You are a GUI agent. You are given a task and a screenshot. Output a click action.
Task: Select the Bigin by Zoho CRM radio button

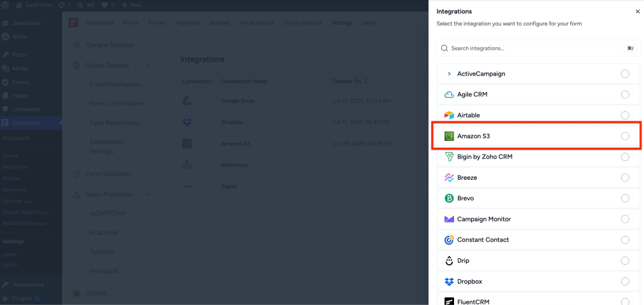(625, 157)
